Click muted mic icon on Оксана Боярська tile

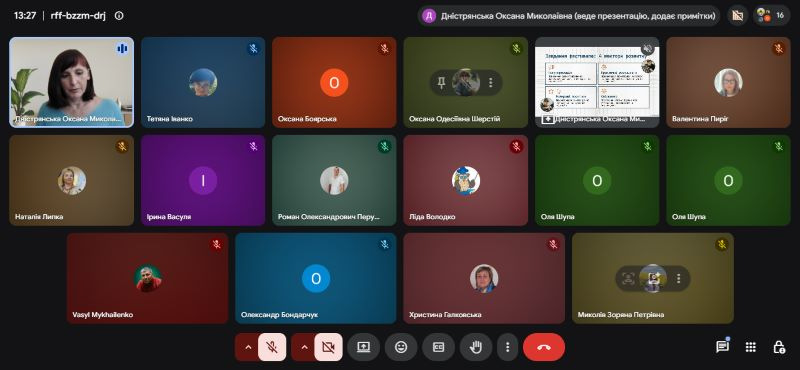point(384,48)
